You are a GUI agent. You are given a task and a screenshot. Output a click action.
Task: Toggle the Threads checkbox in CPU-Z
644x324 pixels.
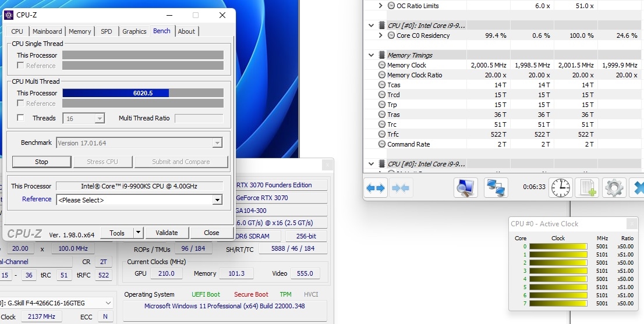(20, 118)
